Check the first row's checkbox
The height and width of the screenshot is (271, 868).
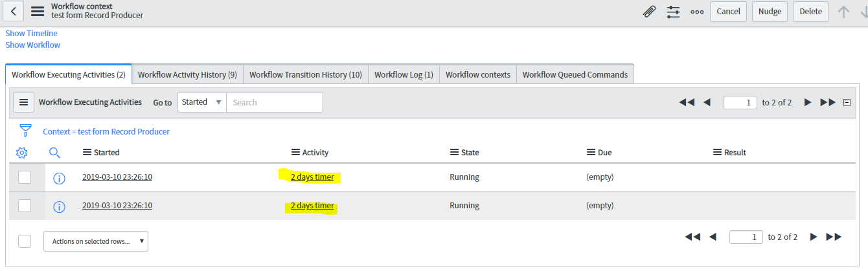coord(25,177)
